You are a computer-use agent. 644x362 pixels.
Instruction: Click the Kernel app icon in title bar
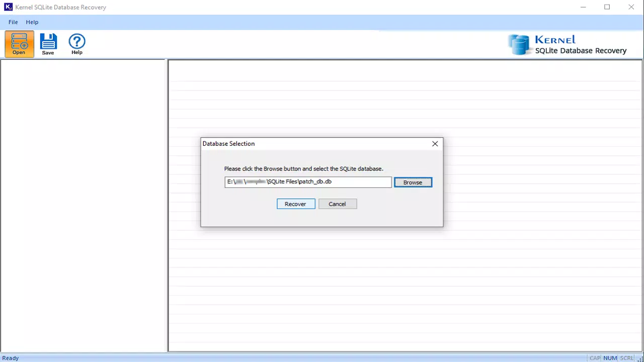point(8,7)
